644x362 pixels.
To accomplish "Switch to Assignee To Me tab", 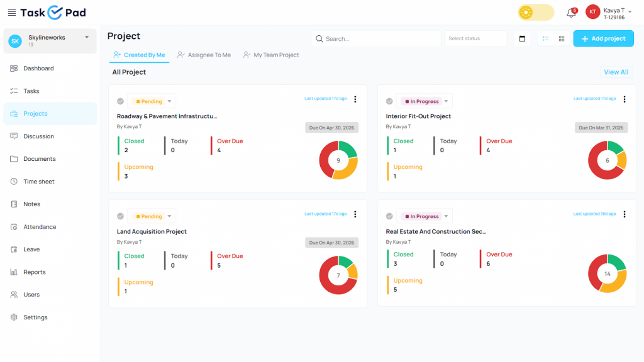I will 204,55.
